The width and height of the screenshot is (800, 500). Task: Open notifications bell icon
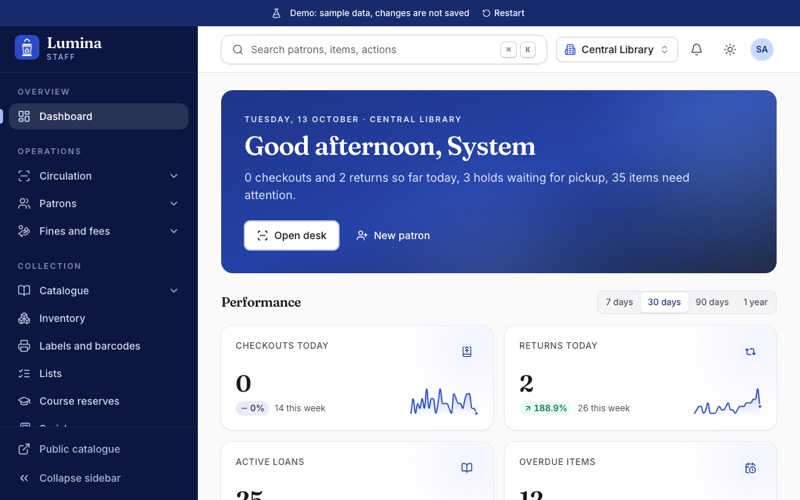pyautogui.click(x=696, y=49)
